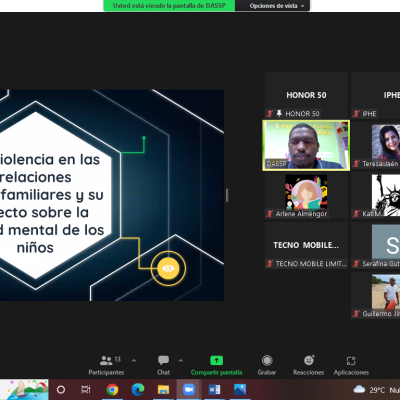Click muted mic icon beside IPHE label
The height and width of the screenshot is (400, 400).
(x=356, y=114)
